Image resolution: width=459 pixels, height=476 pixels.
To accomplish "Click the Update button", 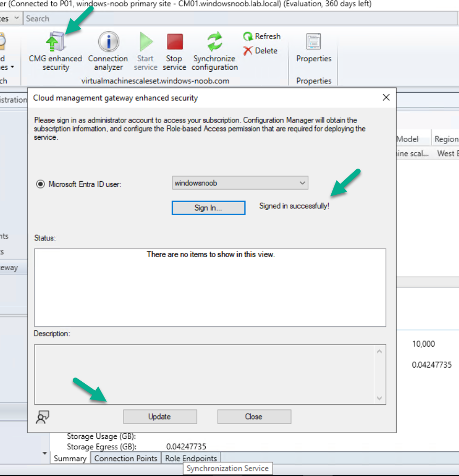I will click(160, 416).
